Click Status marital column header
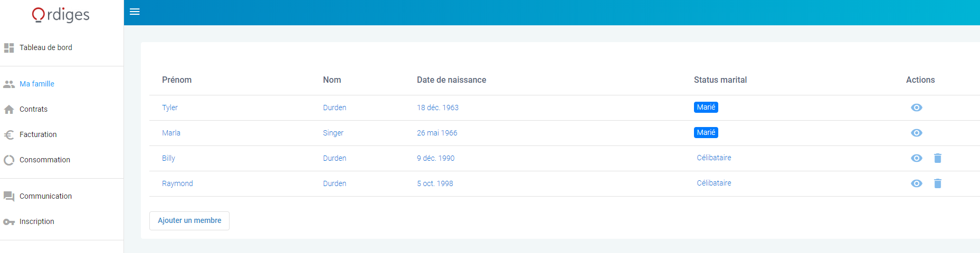Viewport: 980px width, 253px height. pos(720,80)
